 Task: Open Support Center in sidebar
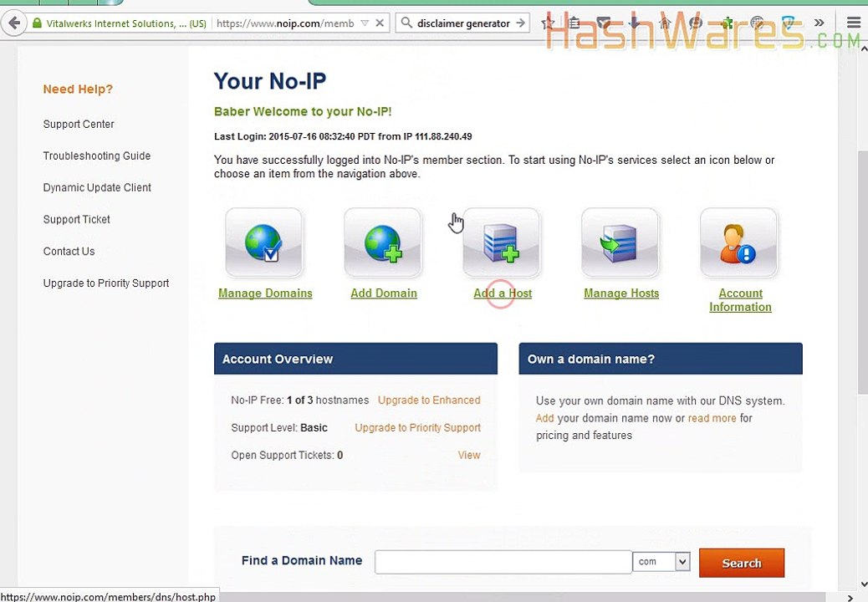79,124
